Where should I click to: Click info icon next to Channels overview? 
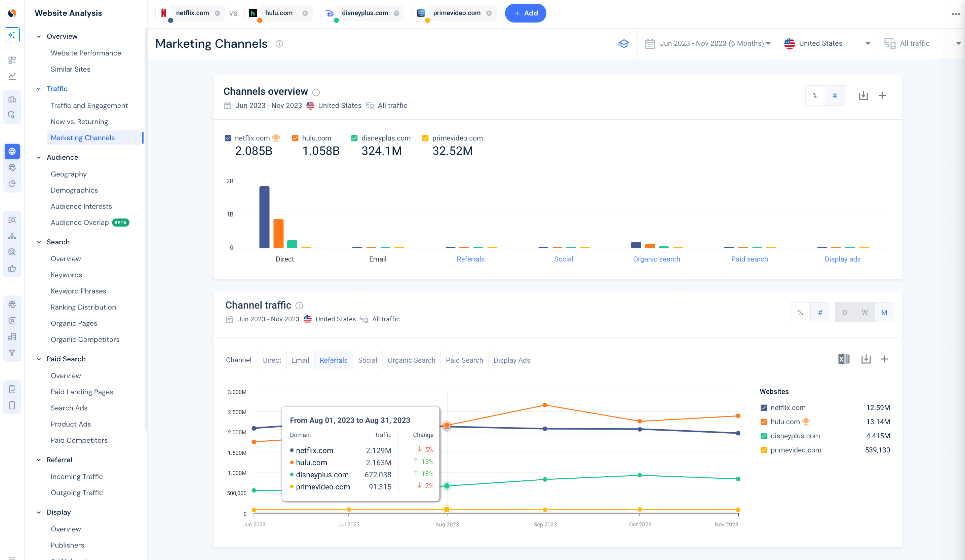click(316, 92)
